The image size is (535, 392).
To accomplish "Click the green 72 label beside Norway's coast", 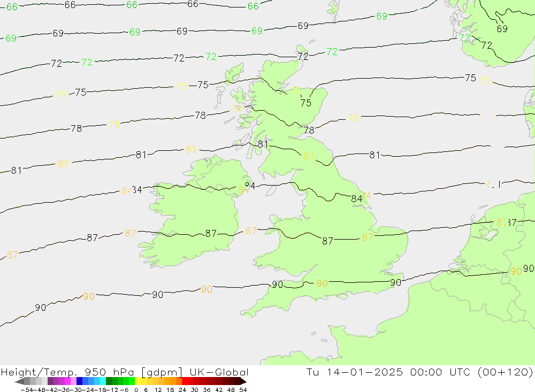I will pos(464,37).
